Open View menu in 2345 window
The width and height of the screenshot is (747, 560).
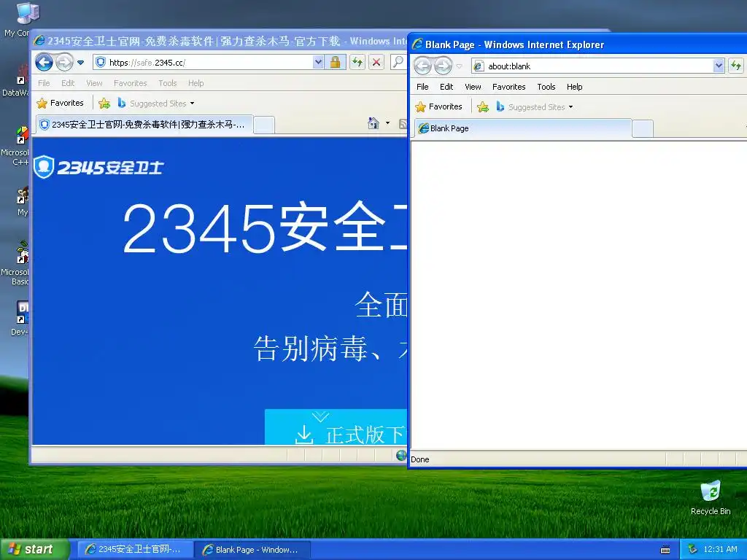coord(94,83)
